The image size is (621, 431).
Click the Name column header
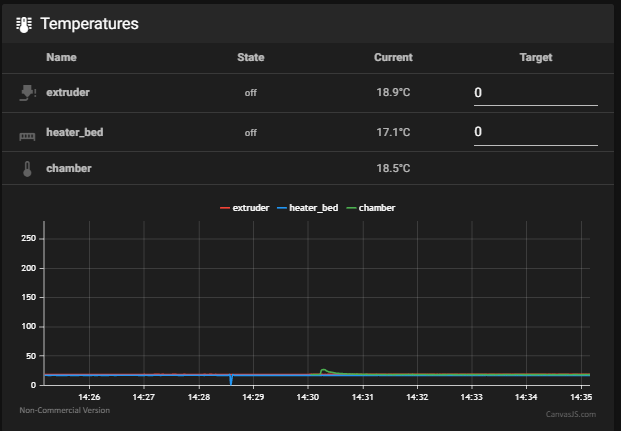point(61,57)
